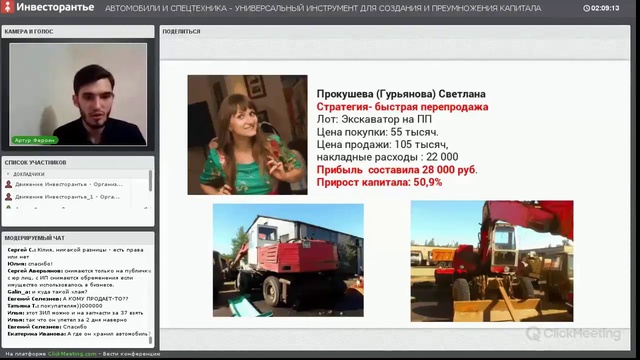Click the line накладные расходы : 22 000
The height and width of the screenshot is (360, 640).
click(387, 157)
